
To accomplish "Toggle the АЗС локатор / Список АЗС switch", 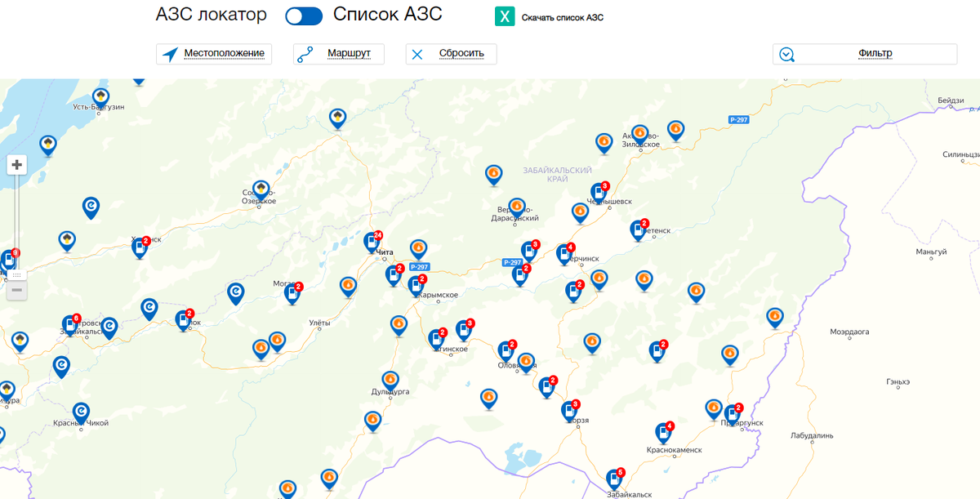I will click(x=303, y=16).
